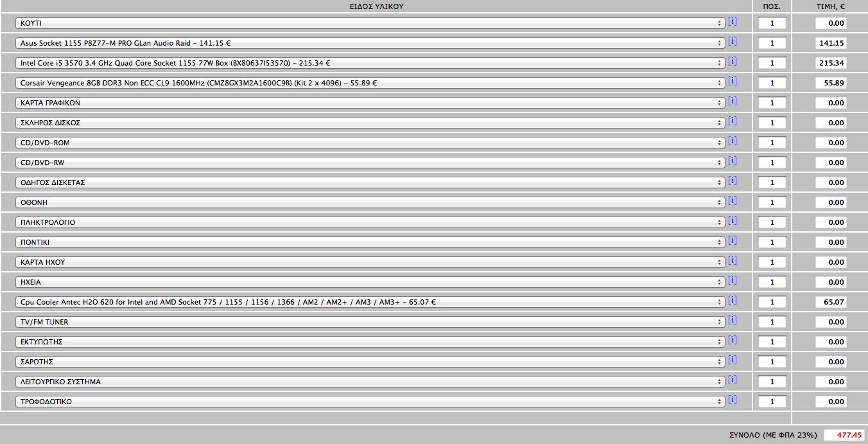Viewport: 868px width, 444px height.
Task: Expand the ΣΚΛΗΡΟΣ ΔΙΣΚΟΣ dropdown
Action: (x=370, y=123)
